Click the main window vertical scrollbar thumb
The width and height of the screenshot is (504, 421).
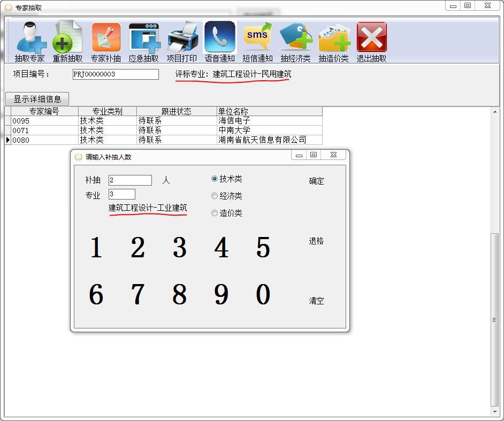tap(495, 320)
